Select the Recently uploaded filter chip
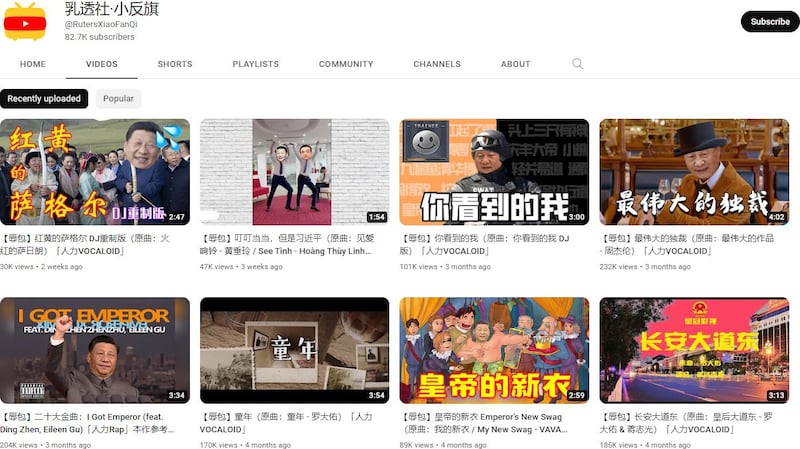 click(45, 99)
